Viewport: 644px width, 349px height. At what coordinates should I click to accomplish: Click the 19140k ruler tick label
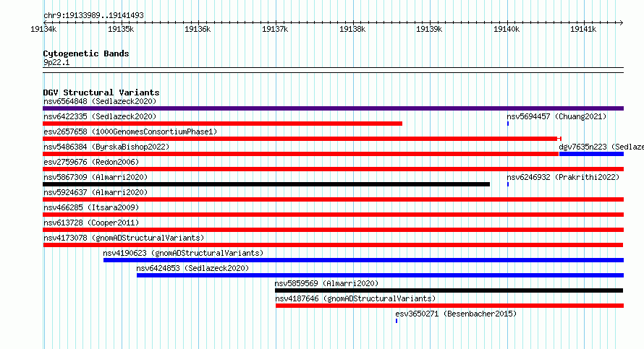507,29
